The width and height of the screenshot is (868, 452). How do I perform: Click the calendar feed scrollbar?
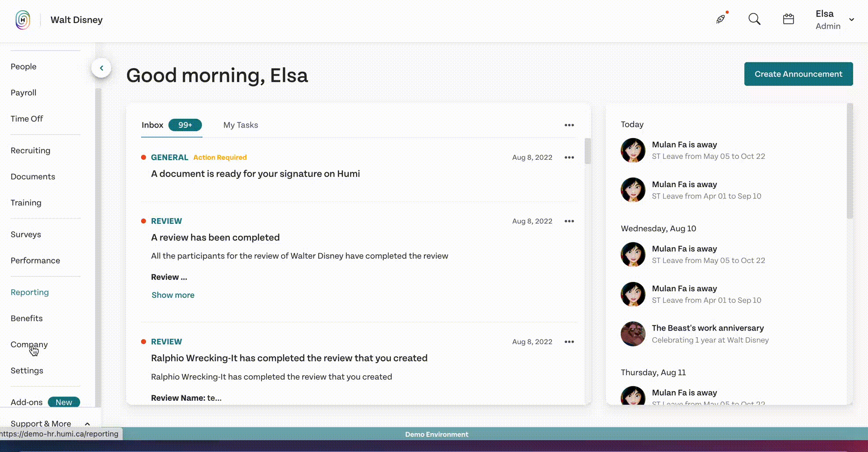[850, 161]
